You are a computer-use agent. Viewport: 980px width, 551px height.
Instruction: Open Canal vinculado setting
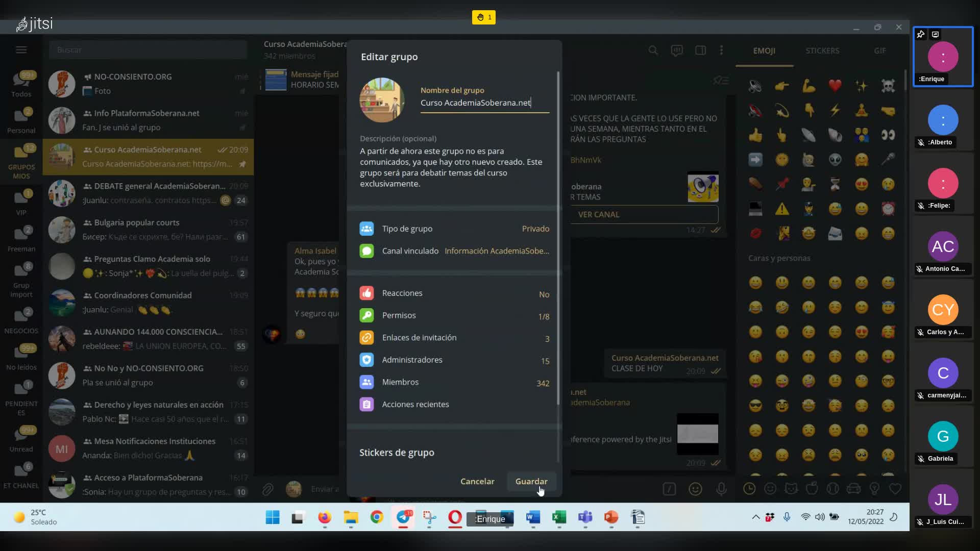click(454, 251)
